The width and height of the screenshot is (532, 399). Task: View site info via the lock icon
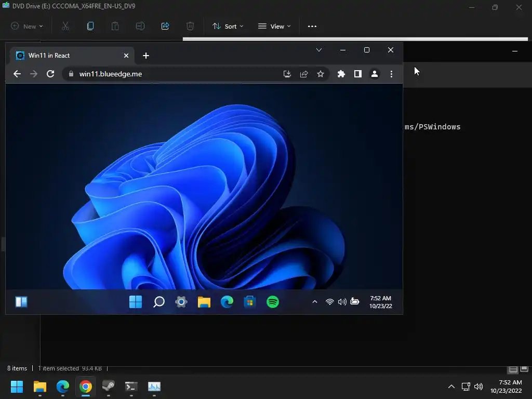(x=71, y=74)
